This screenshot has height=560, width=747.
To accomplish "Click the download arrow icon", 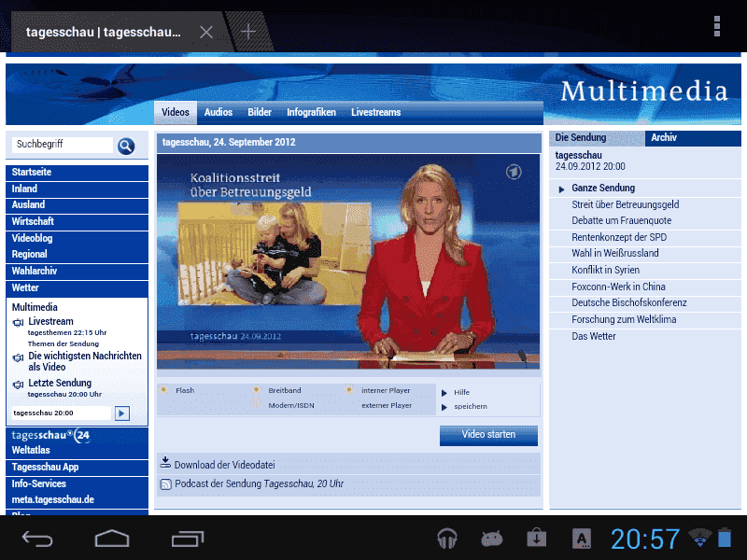I will 165,462.
